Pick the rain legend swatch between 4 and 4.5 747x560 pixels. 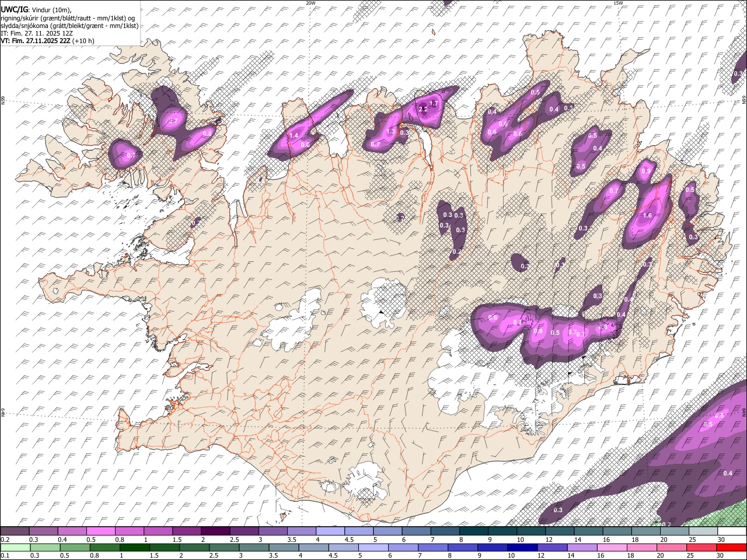[315, 547]
